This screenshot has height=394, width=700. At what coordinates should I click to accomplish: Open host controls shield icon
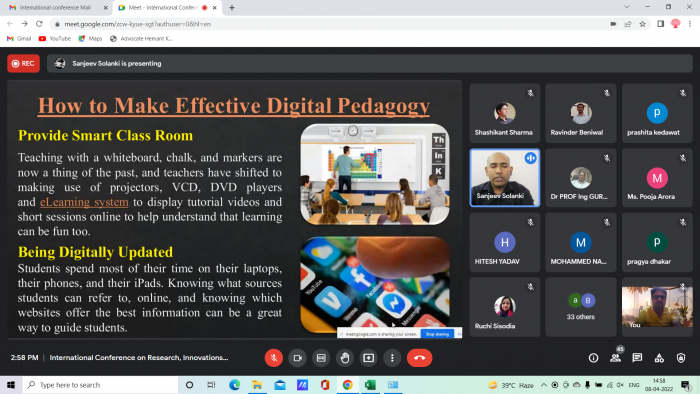pyautogui.click(x=681, y=358)
